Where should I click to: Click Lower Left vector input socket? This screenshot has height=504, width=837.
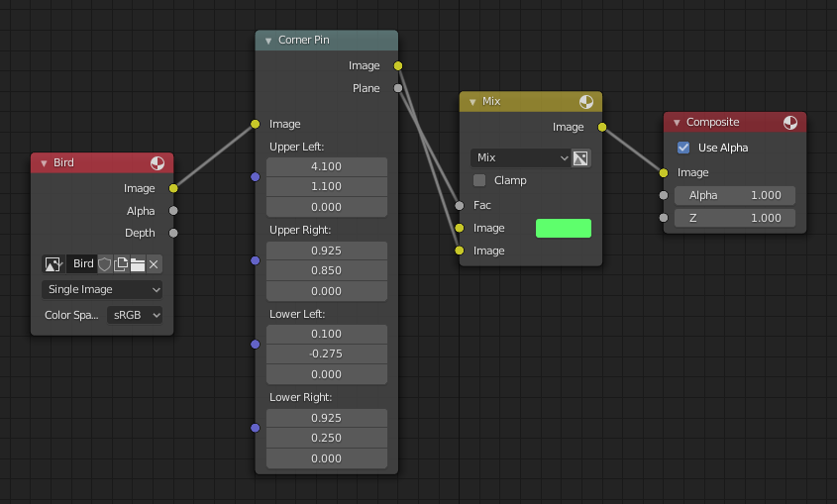coord(256,344)
